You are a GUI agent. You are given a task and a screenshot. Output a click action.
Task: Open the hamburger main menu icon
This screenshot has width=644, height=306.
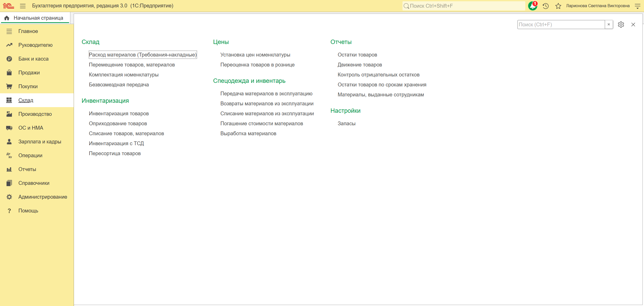coord(23,6)
